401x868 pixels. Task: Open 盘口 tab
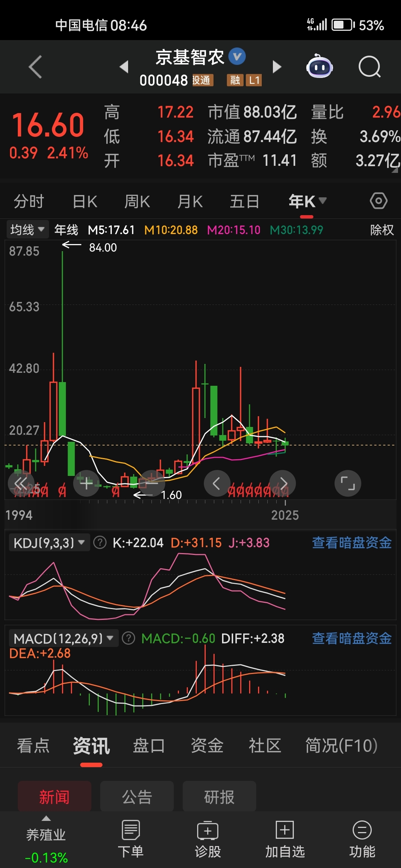(x=149, y=746)
